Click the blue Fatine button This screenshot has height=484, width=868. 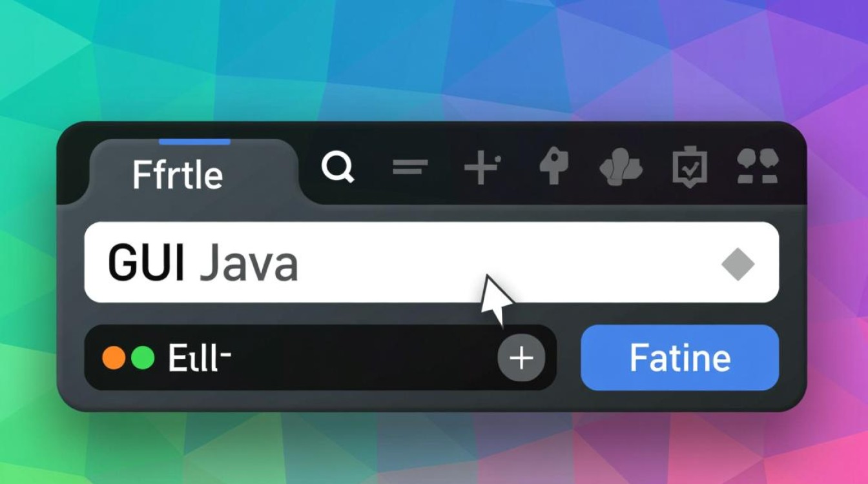pyautogui.click(x=680, y=358)
